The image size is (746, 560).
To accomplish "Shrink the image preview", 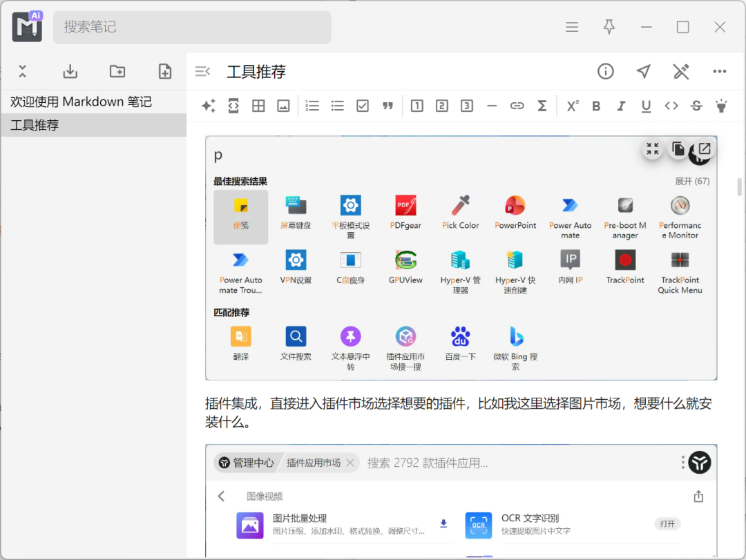I will [653, 149].
